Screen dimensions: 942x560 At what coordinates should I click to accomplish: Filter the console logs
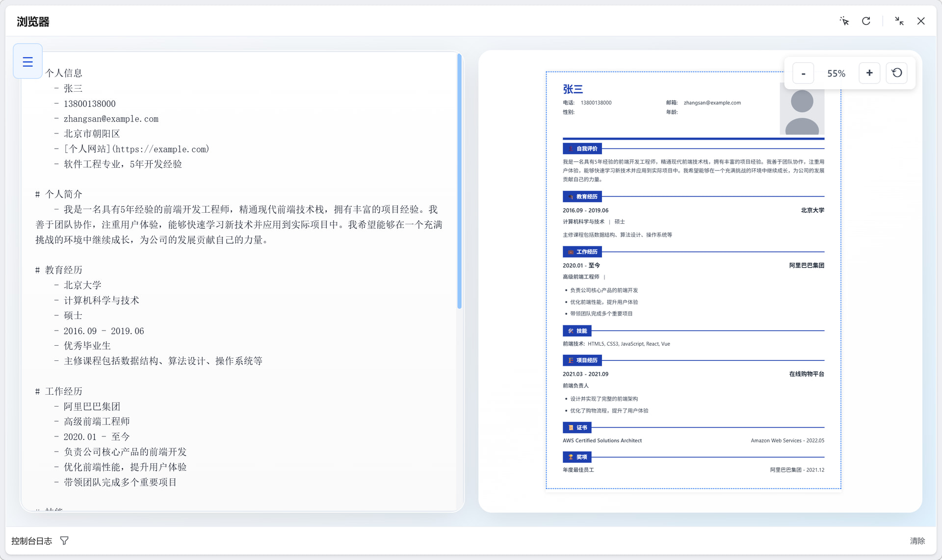[64, 540]
